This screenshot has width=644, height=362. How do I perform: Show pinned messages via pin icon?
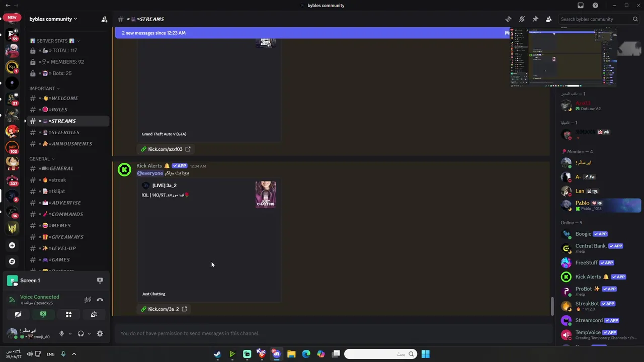tap(535, 19)
